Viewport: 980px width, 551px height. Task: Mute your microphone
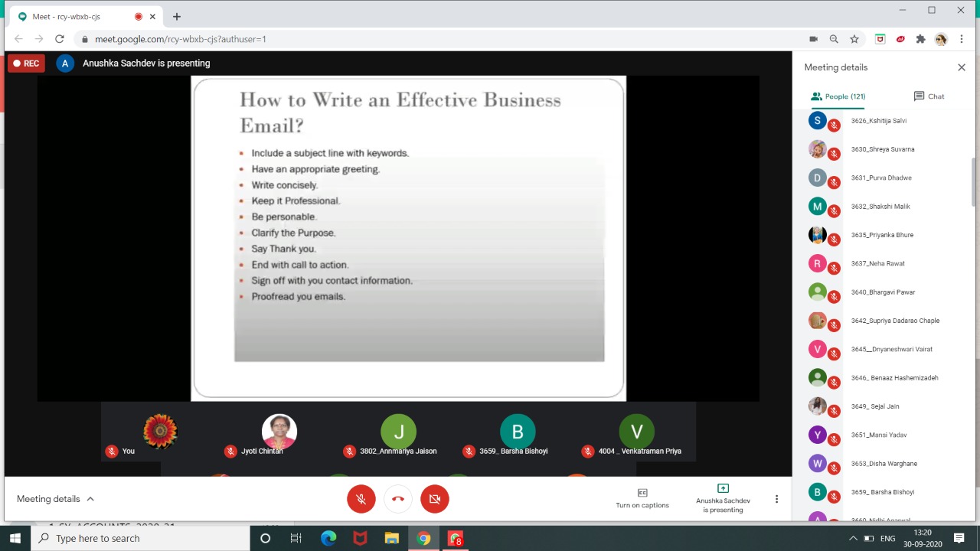(361, 498)
